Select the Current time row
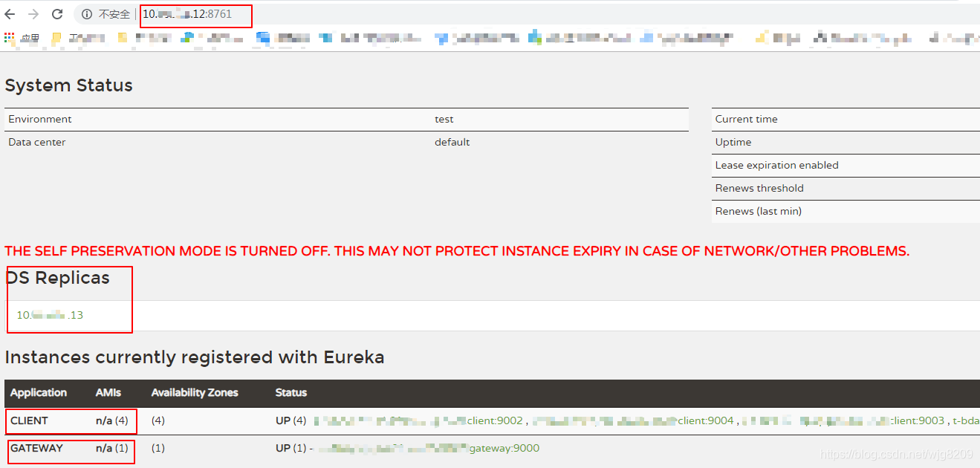This screenshot has width=980, height=468. (x=846, y=119)
